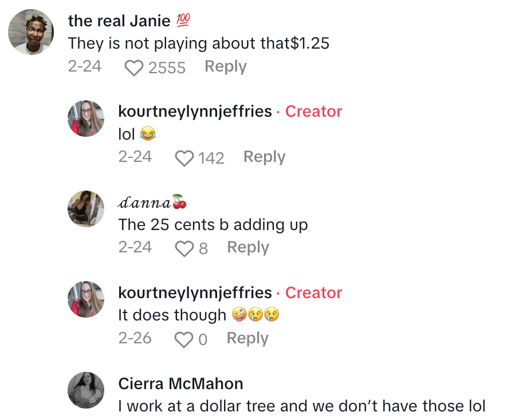Open kourtneylynnjeffries avatar on "lol" reply
This screenshot has height=420, width=511.
tap(86, 118)
